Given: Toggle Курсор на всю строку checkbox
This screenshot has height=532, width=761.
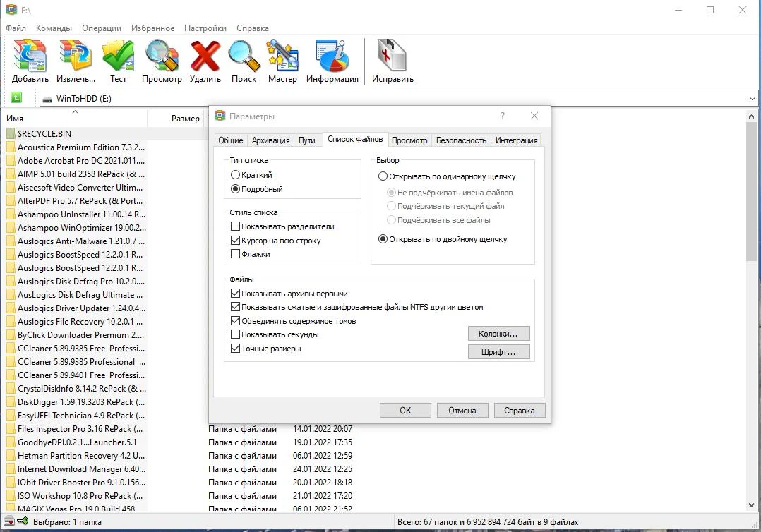Looking at the screenshot, I should click(x=235, y=240).
